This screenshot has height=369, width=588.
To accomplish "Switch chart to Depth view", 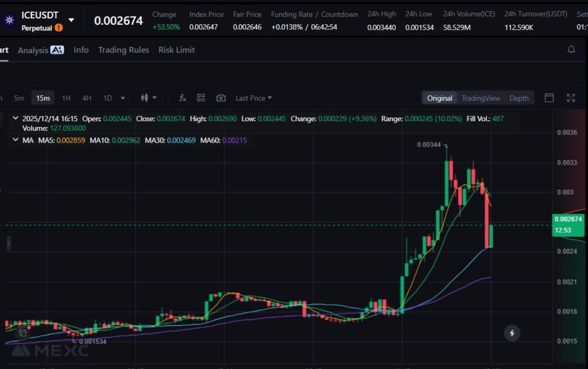I will [x=519, y=98].
